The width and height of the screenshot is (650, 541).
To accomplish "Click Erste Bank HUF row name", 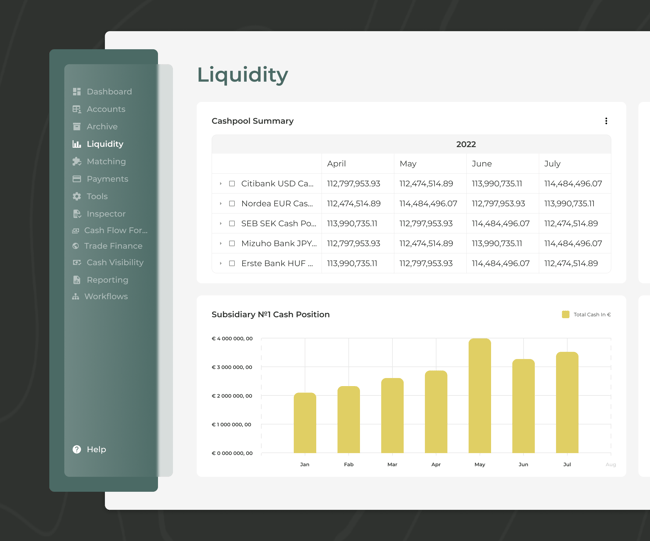I will (277, 263).
